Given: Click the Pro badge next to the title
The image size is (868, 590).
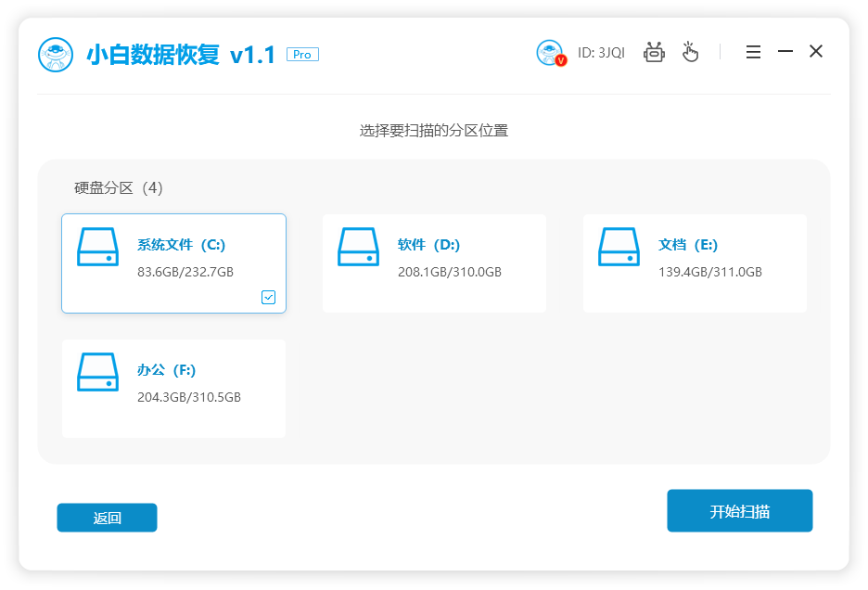Looking at the screenshot, I should click(x=301, y=54).
